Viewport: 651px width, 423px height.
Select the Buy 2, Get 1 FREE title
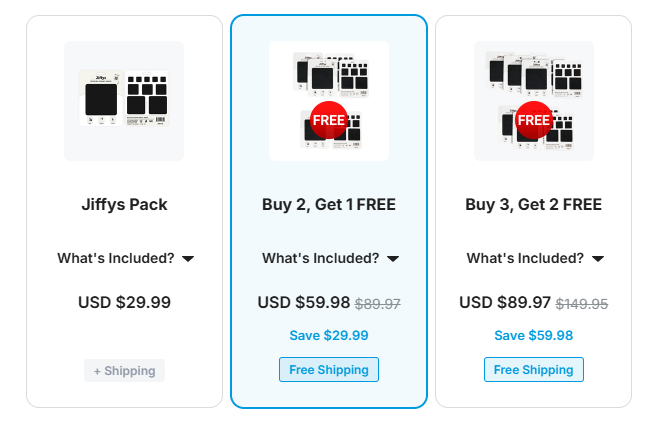329,205
